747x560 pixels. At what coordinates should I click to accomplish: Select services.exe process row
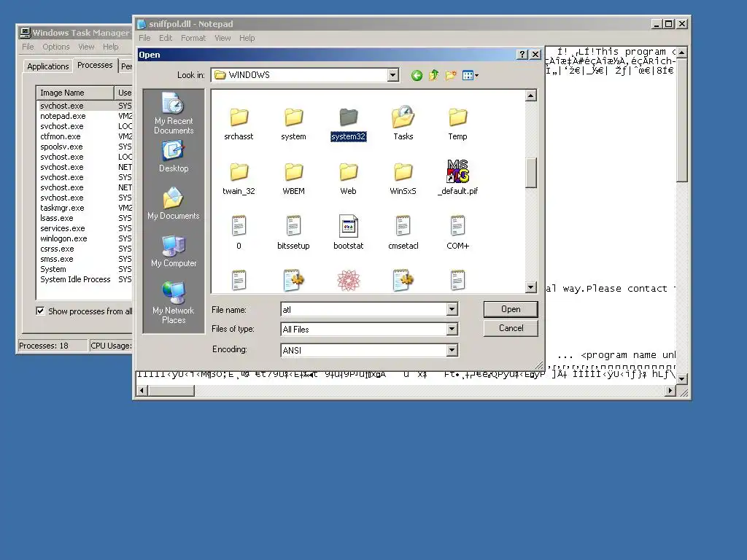pyautogui.click(x=63, y=228)
